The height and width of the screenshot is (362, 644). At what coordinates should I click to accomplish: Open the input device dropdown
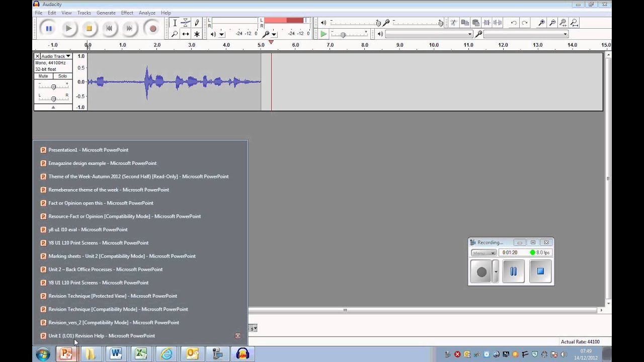(526, 34)
